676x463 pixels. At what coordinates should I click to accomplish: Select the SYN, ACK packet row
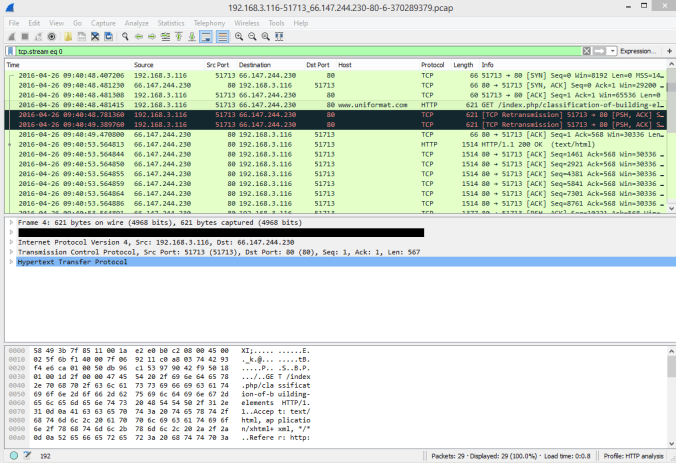click(x=336, y=85)
